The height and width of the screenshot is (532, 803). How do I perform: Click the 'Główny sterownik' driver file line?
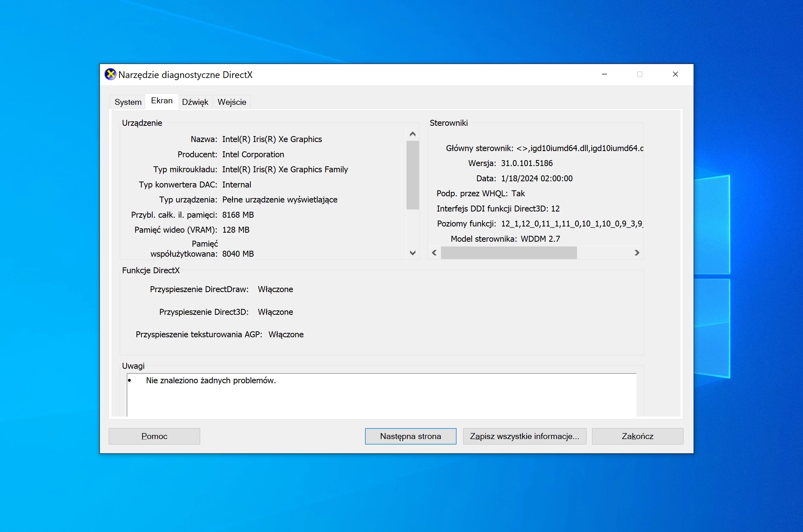(x=545, y=148)
